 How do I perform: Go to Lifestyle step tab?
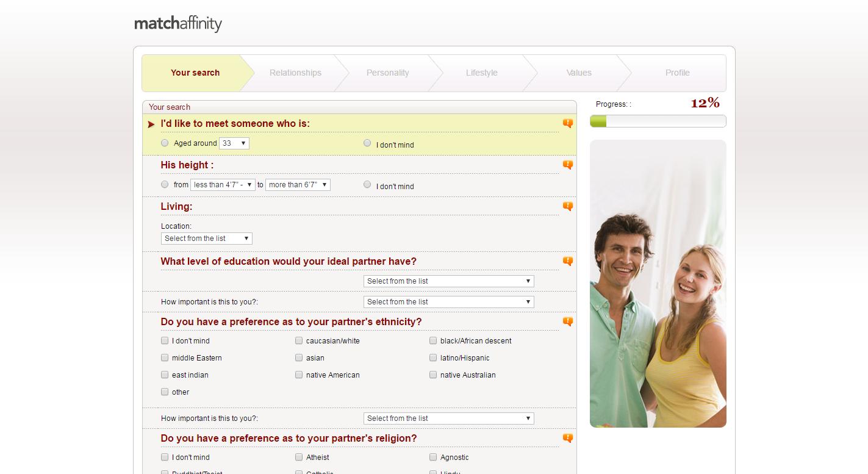482,73
